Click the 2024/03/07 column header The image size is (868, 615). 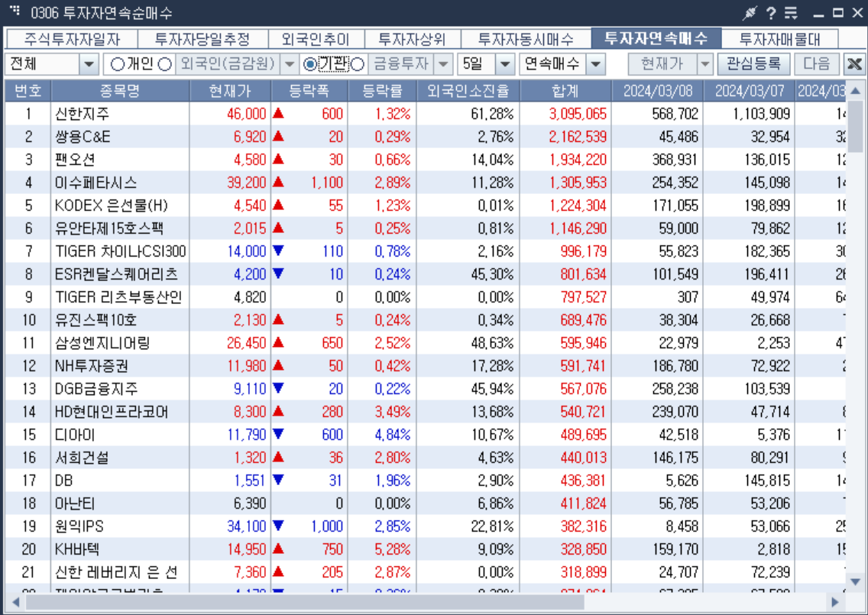point(749,91)
